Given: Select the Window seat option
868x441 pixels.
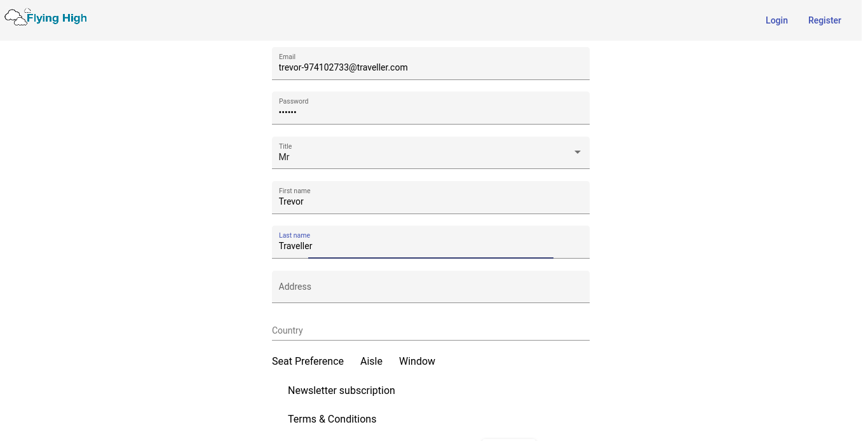Looking at the screenshot, I should [x=417, y=361].
